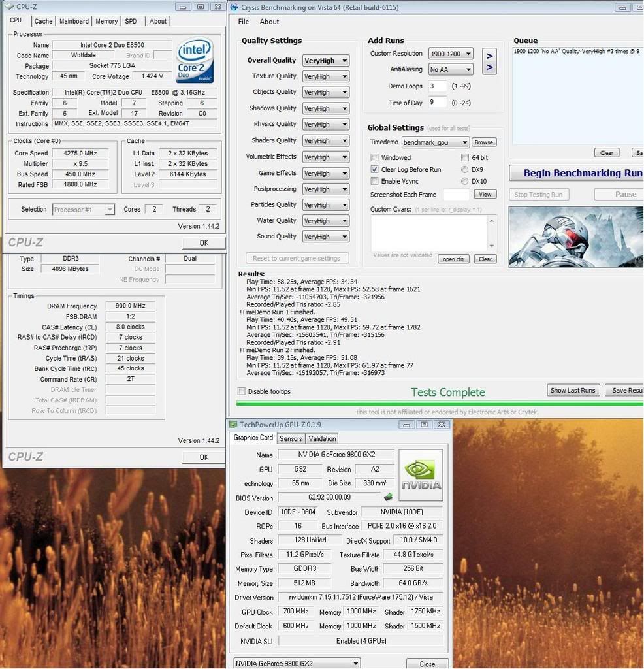Click the BIOS save chip icon in GPU-Z
This screenshot has width=644, height=669.
pos(388,497)
